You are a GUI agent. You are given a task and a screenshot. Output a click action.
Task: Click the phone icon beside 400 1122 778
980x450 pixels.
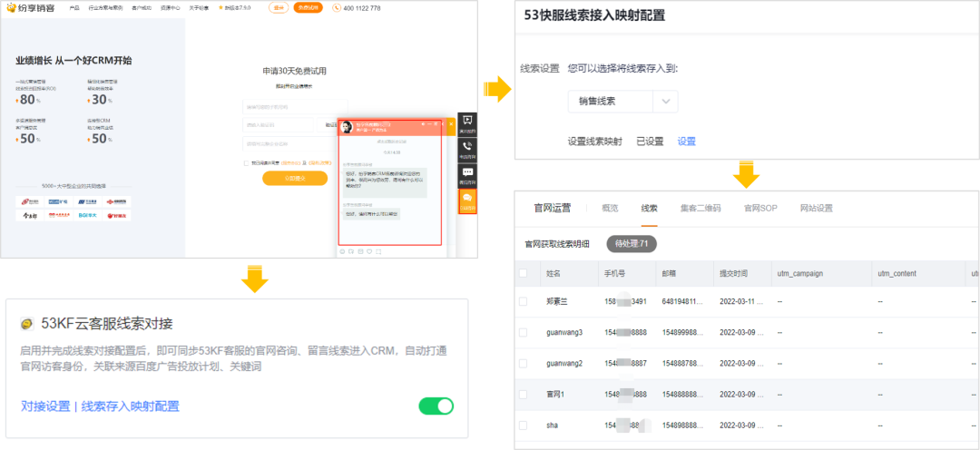click(337, 8)
